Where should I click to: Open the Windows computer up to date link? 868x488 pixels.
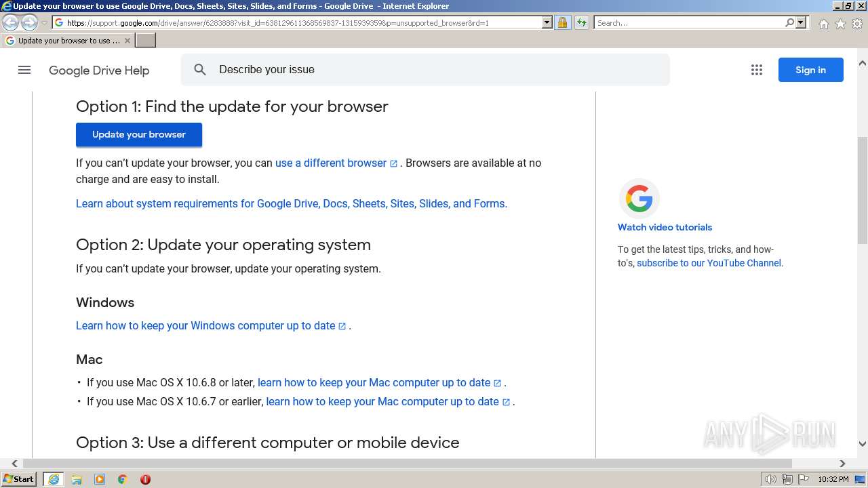pos(205,325)
